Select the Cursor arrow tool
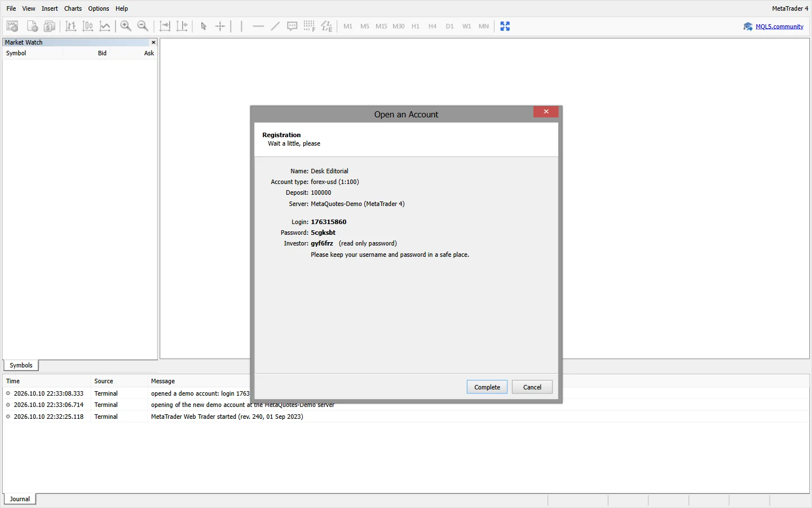This screenshot has height=508, width=812. coord(204,26)
